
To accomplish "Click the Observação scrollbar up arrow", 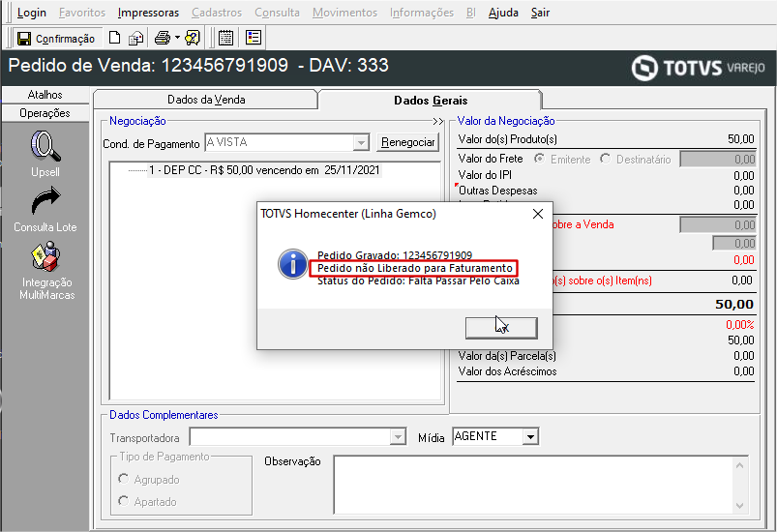I will [740, 465].
